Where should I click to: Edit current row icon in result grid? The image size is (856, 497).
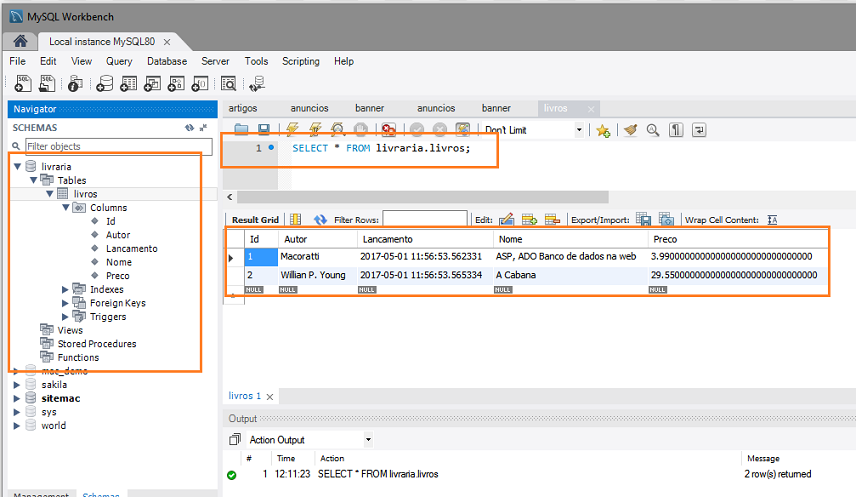pyautogui.click(x=506, y=220)
